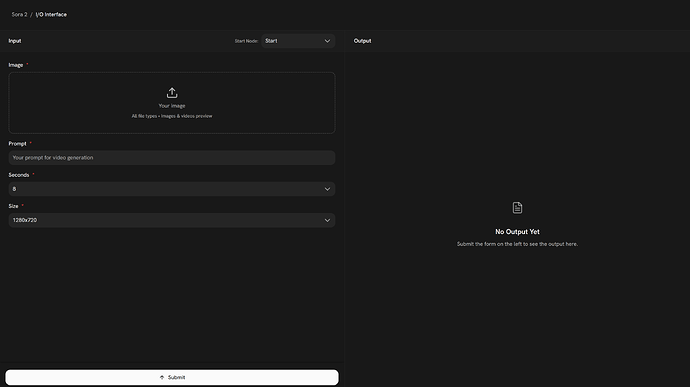The width and height of the screenshot is (690, 387).
Task: Click the upload icon in the Image dropzone
Action: 172,92
